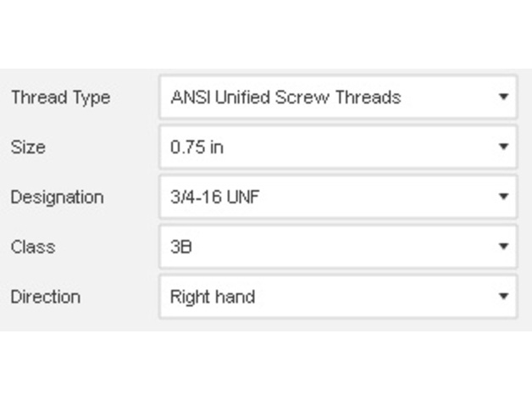Open the Class dropdown list
Screen dimensions: 532x400
(x=337, y=247)
